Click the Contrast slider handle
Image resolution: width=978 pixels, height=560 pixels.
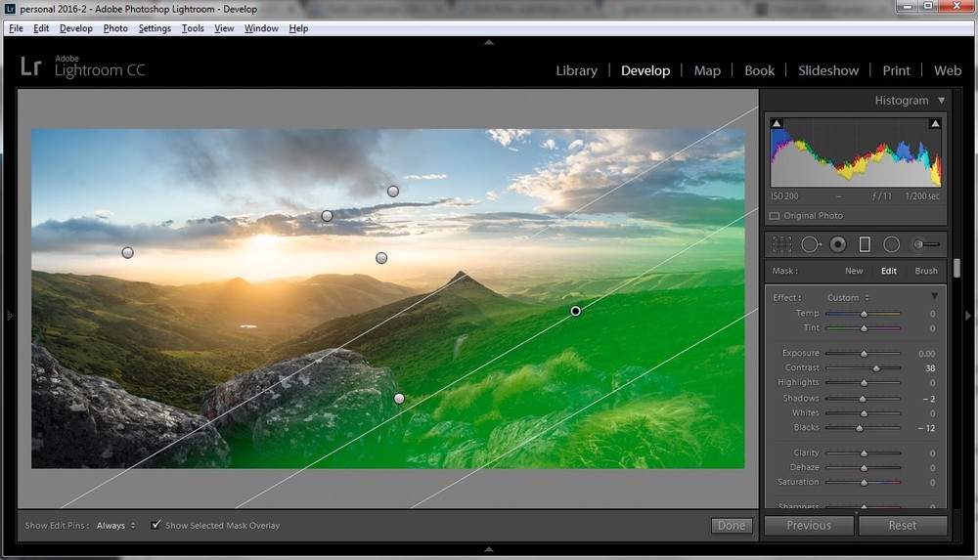tap(876, 368)
